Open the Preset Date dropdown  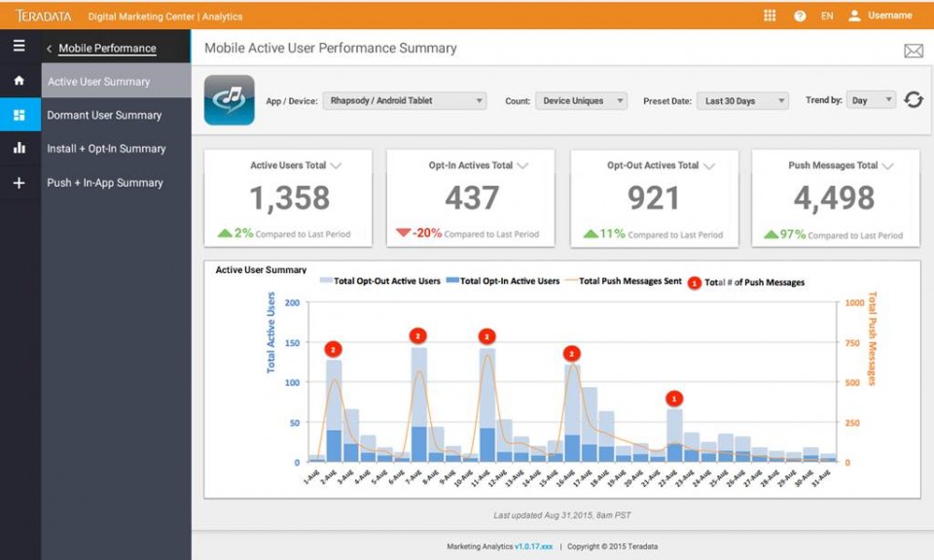(x=742, y=100)
